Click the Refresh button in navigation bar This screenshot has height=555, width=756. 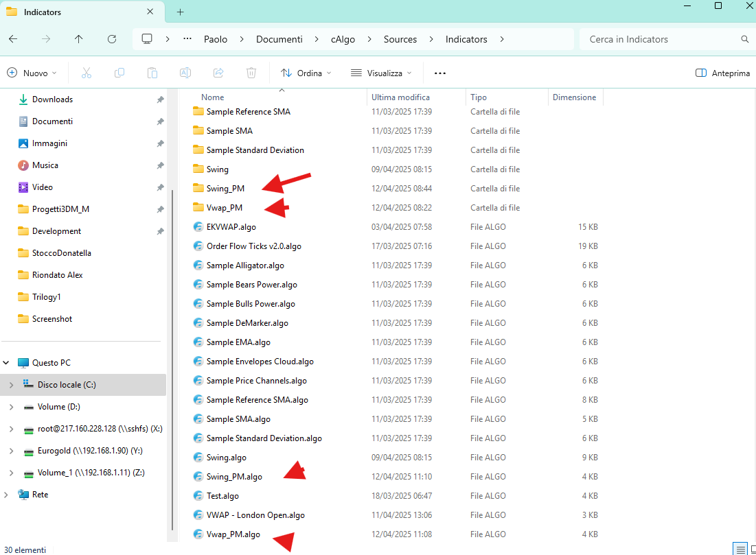[x=112, y=39]
